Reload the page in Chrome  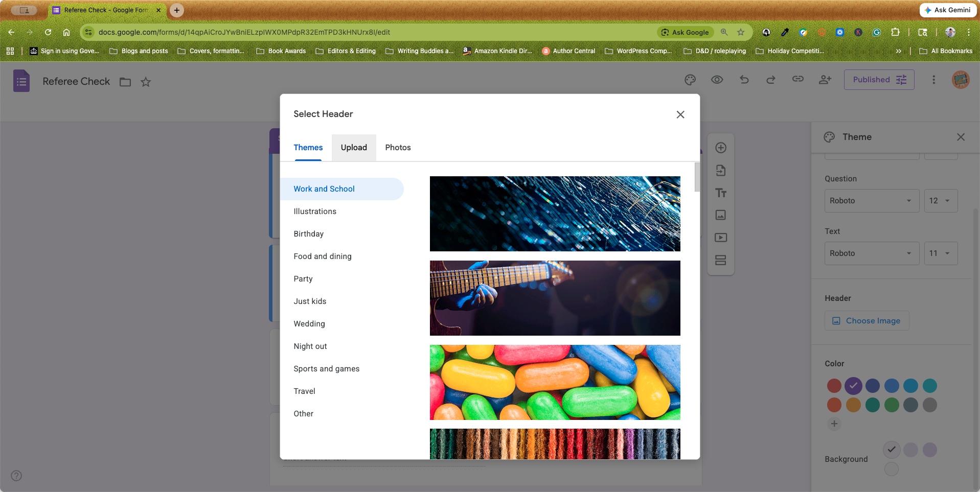click(x=48, y=32)
